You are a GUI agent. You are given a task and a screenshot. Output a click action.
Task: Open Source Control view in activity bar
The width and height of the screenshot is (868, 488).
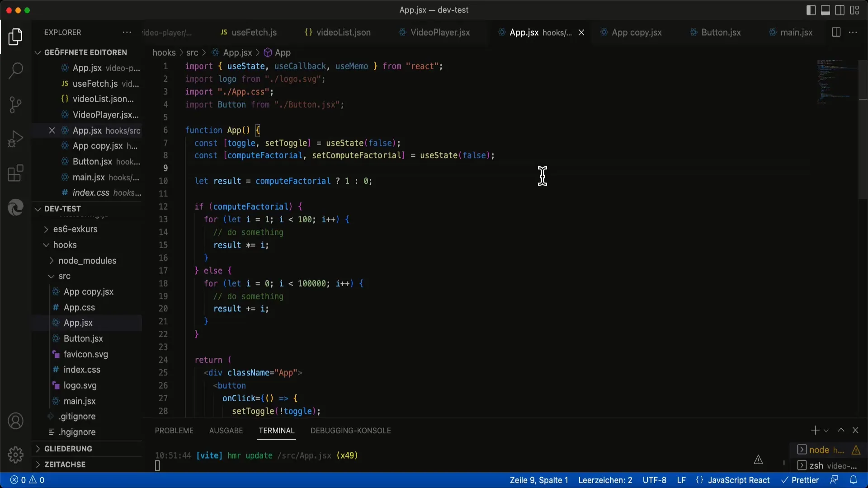point(15,105)
